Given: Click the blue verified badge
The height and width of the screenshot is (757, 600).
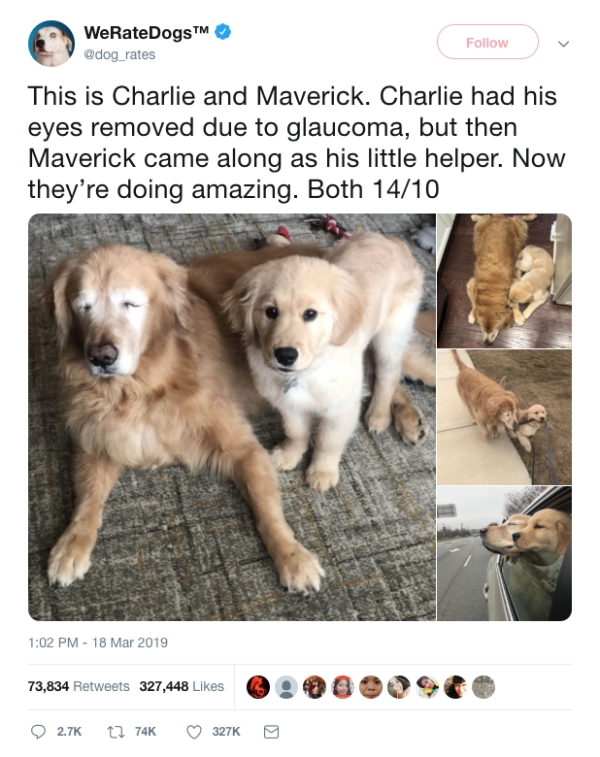Looking at the screenshot, I should click(223, 32).
